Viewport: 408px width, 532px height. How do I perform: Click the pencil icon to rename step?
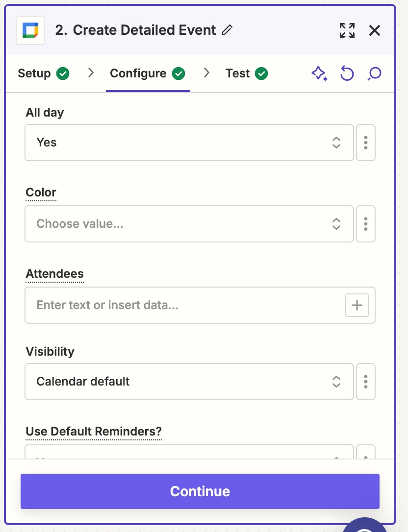pos(227,30)
